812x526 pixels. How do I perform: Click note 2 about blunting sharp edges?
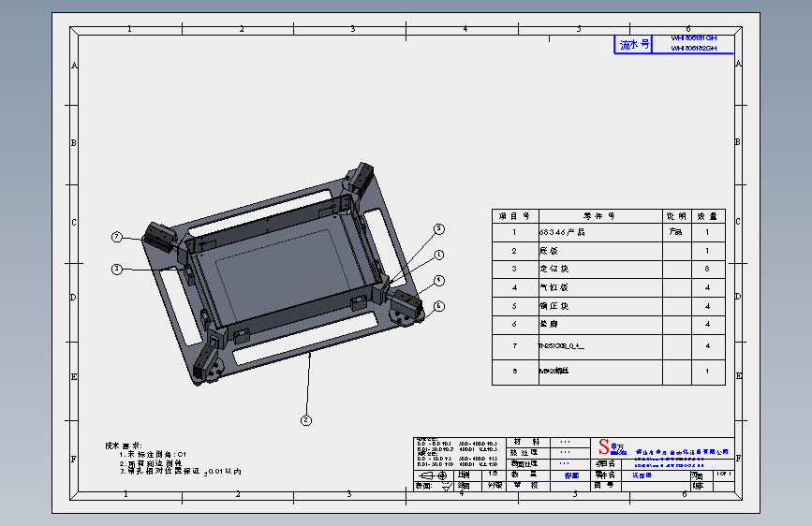click(151, 463)
